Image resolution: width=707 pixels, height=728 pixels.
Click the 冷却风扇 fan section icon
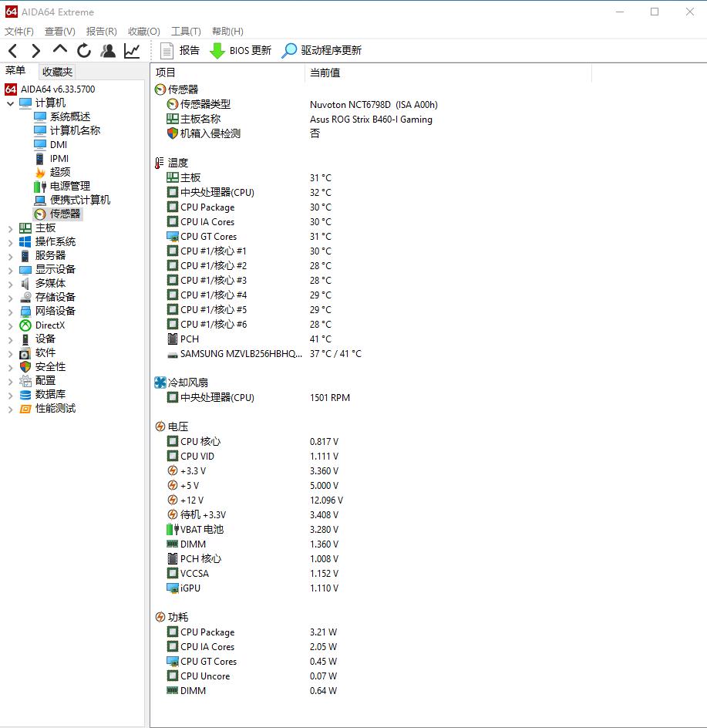[x=160, y=383]
